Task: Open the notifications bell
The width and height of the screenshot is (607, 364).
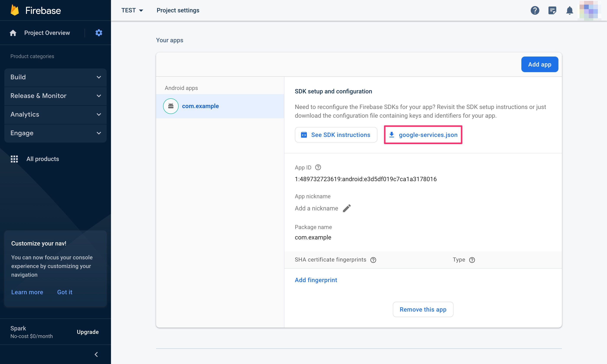Action: click(569, 10)
